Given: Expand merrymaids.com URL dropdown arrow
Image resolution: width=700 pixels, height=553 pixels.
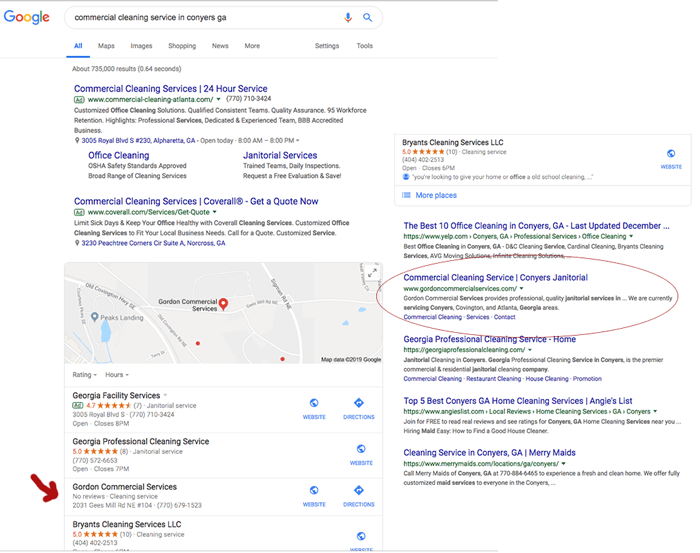Looking at the screenshot, I should pyautogui.click(x=563, y=464).
